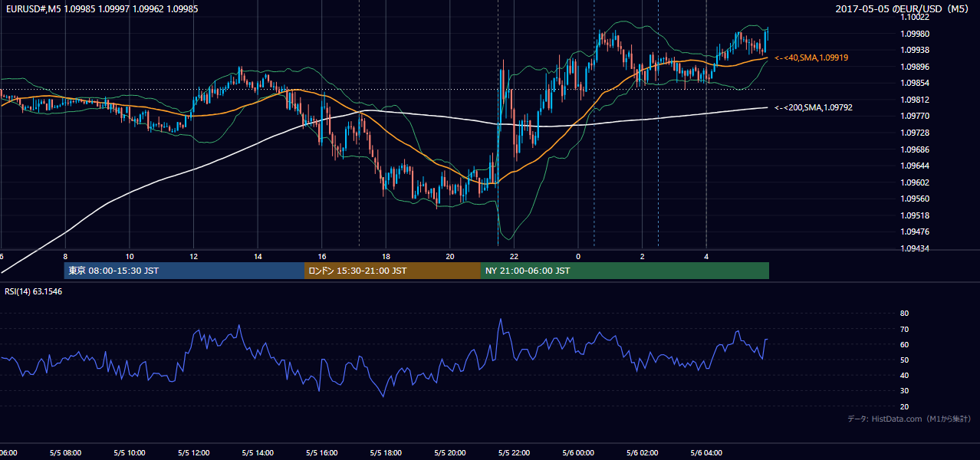Click the NY 21:00-06:00 JST session bar

click(625, 271)
